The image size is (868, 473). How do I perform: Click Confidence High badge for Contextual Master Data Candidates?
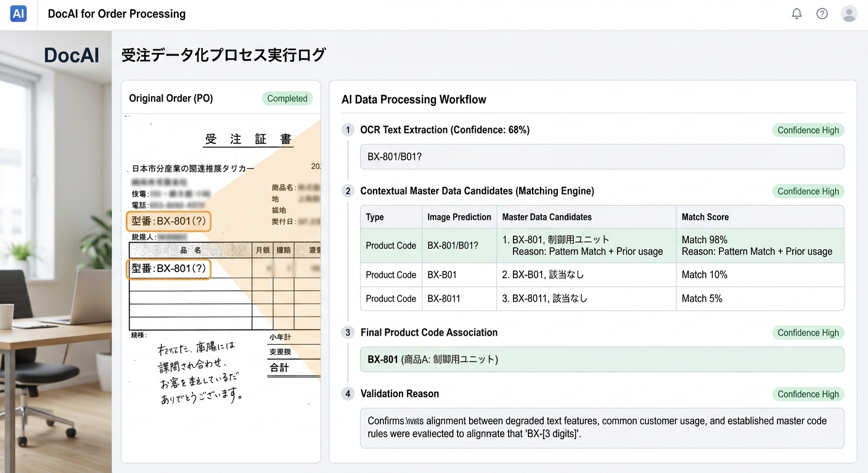click(x=808, y=192)
